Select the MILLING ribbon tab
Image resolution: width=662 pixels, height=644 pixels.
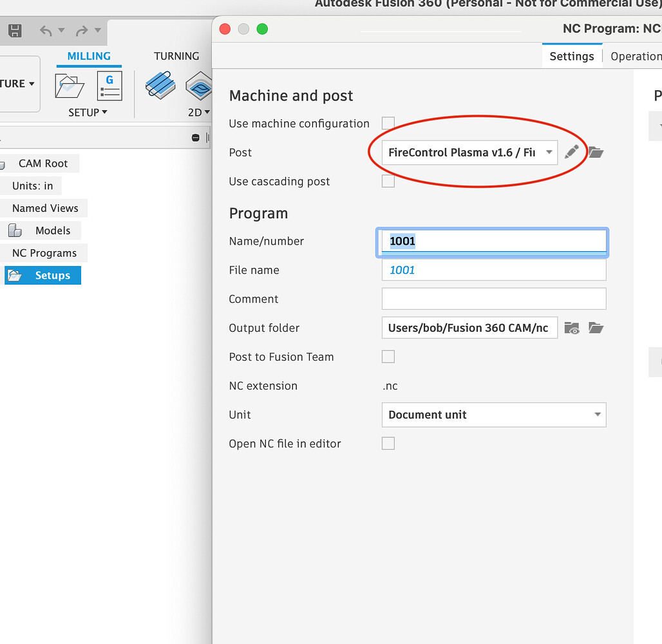click(89, 56)
